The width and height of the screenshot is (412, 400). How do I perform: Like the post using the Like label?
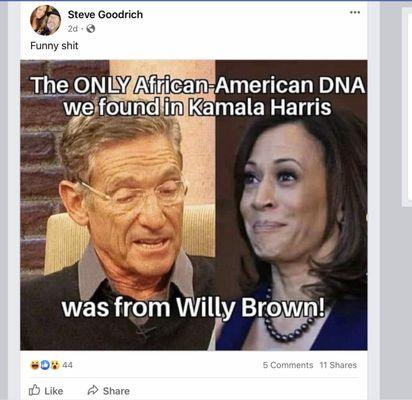pyautogui.click(x=54, y=391)
